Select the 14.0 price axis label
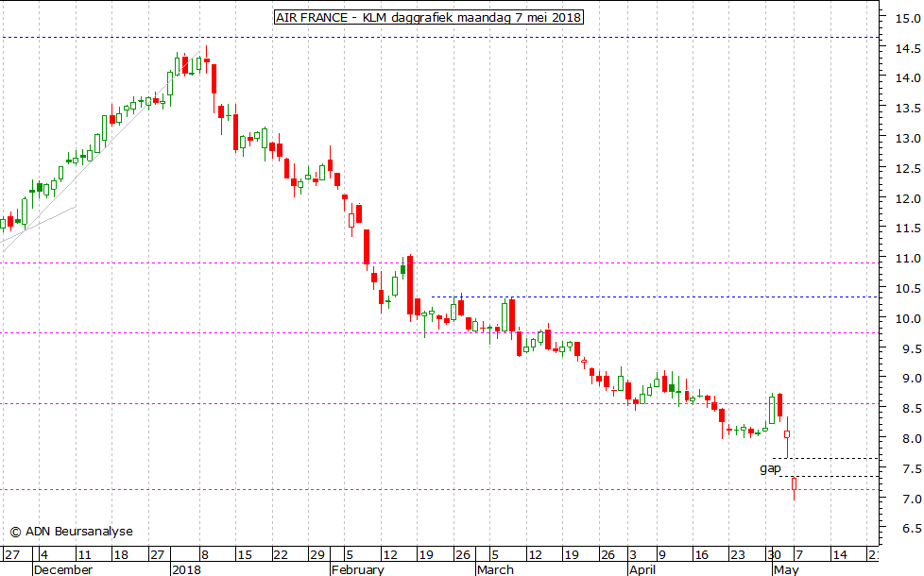The width and height of the screenshot is (924, 576). click(908, 77)
